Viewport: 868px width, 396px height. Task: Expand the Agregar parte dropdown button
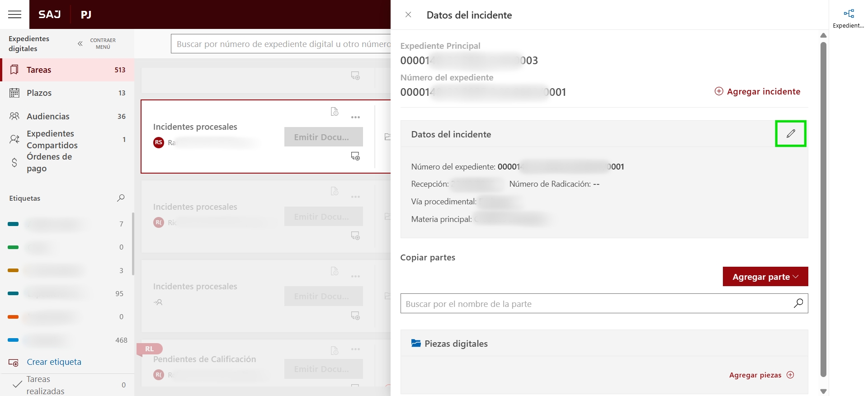[x=765, y=277]
